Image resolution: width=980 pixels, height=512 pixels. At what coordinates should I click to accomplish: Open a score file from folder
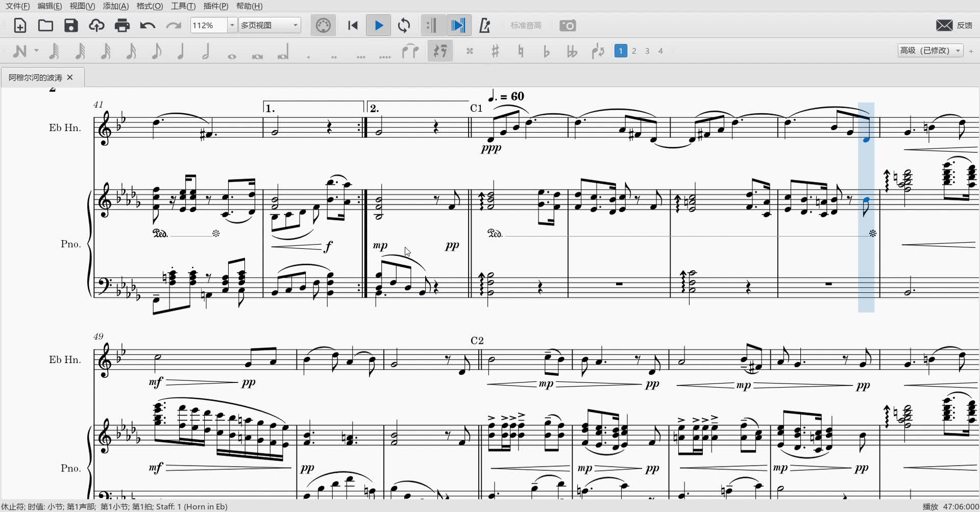pos(45,25)
